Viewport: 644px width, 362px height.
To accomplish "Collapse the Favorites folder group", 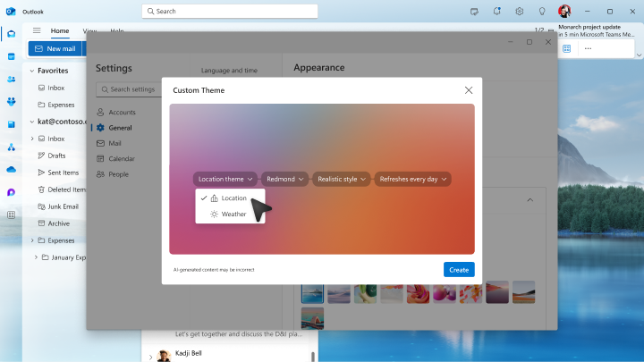I will (x=32, y=71).
